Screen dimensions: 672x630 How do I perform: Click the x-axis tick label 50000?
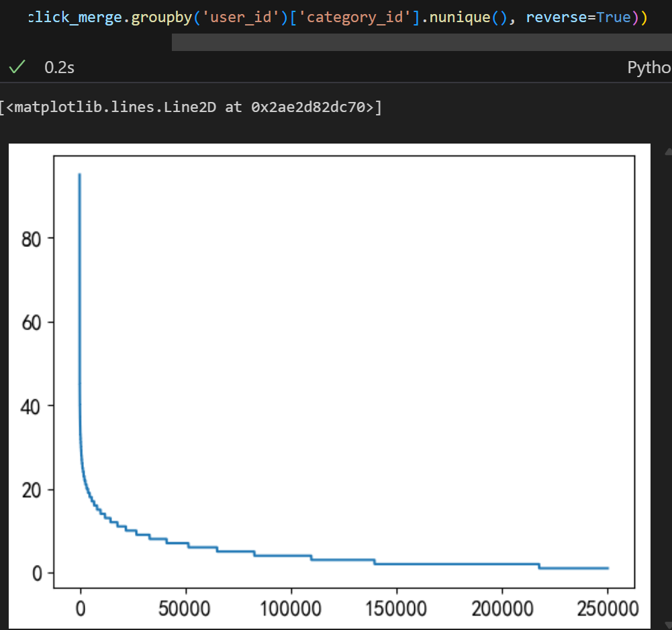(x=185, y=609)
